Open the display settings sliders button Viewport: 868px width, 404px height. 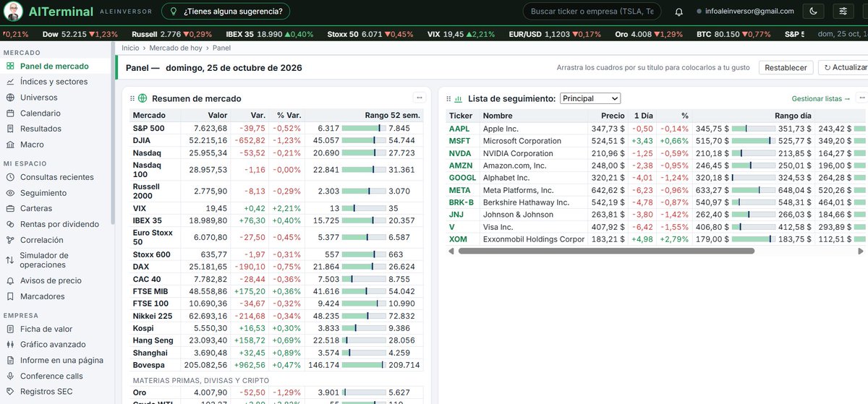coord(843,12)
